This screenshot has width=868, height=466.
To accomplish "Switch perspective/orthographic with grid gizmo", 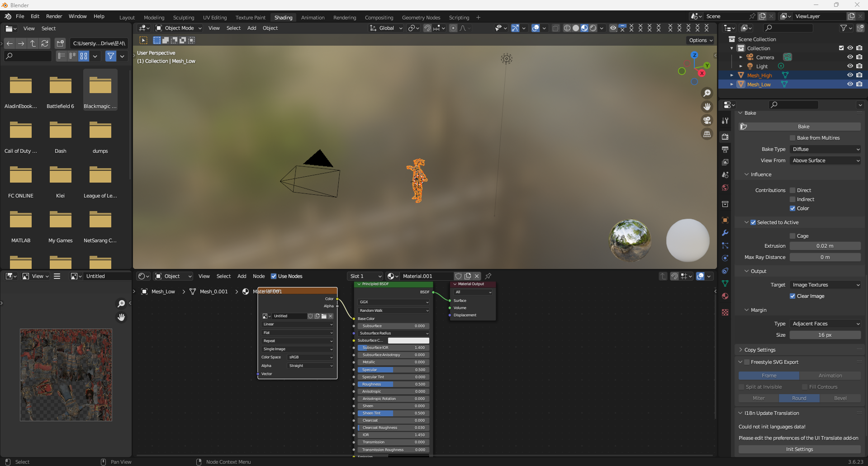I will [x=707, y=134].
